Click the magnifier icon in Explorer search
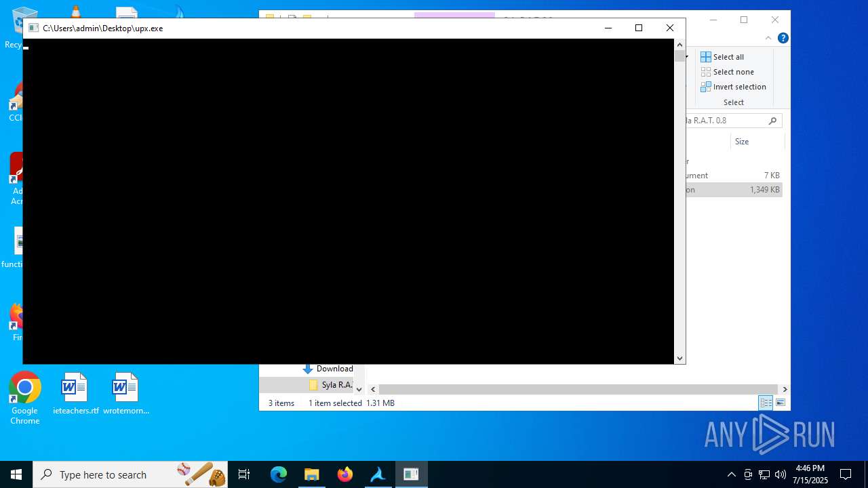The width and height of the screenshot is (868, 488). pyautogui.click(x=772, y=121)
